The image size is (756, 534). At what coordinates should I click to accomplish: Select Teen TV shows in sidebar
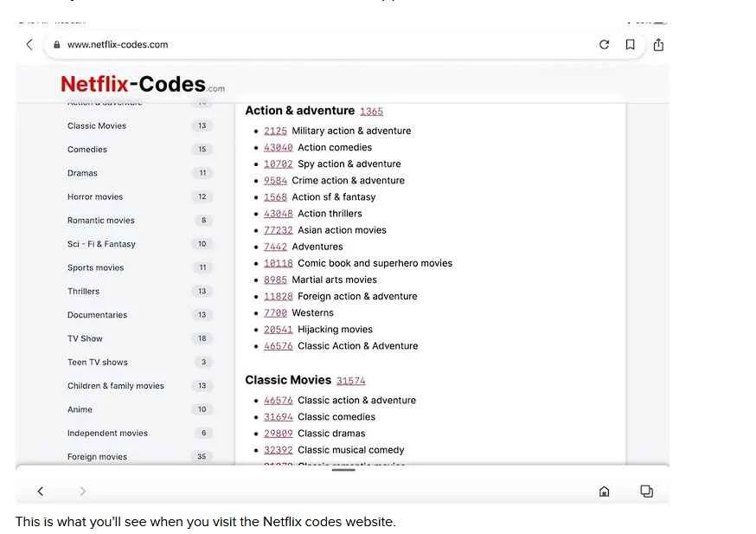pos(98,363)
